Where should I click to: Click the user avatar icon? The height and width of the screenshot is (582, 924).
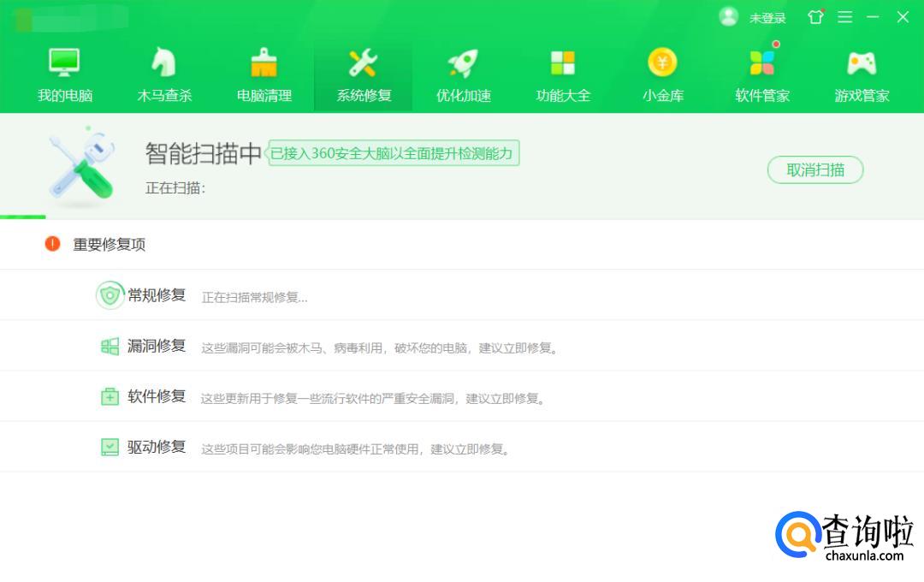point(729,16)
